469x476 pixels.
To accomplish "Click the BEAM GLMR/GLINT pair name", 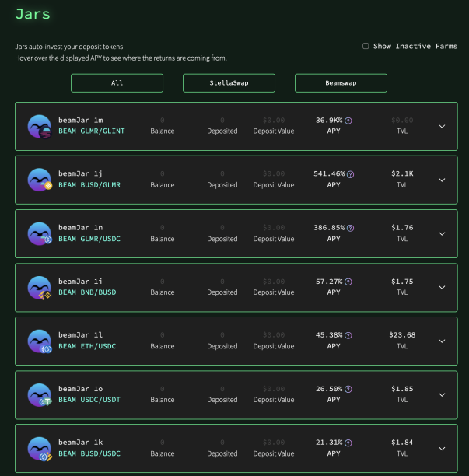I will [91, 131].
